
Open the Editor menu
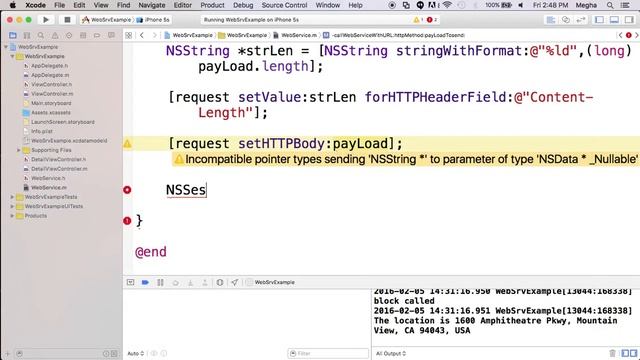[182, 5]
